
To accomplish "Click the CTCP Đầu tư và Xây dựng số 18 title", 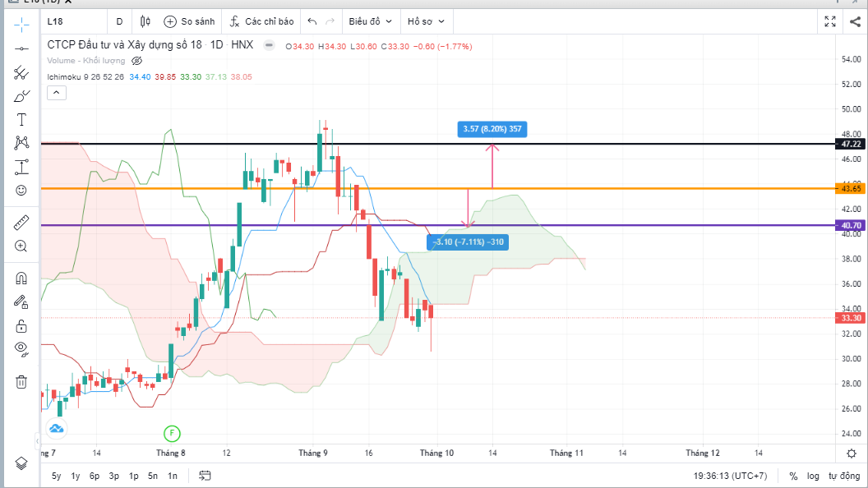I will (x=125, y=45).
